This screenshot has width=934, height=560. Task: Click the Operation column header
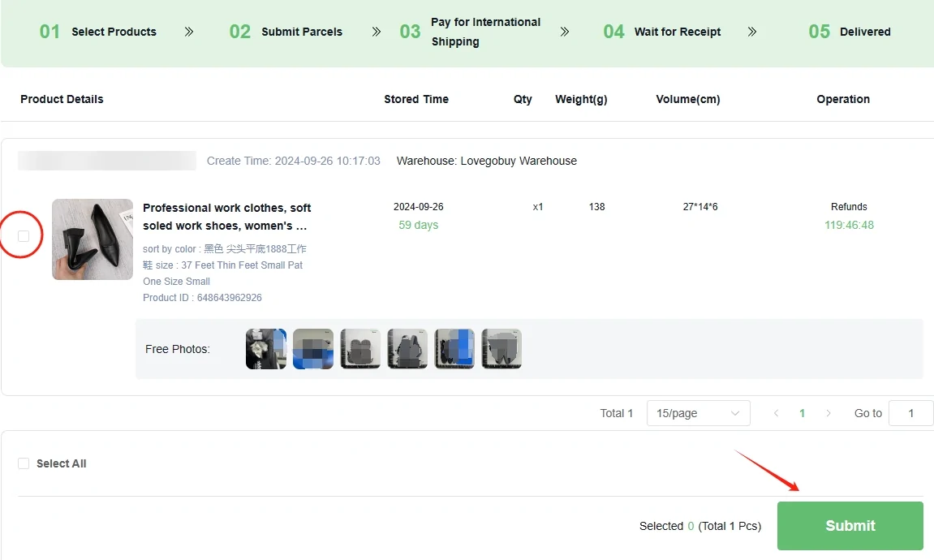click(843, 100)
